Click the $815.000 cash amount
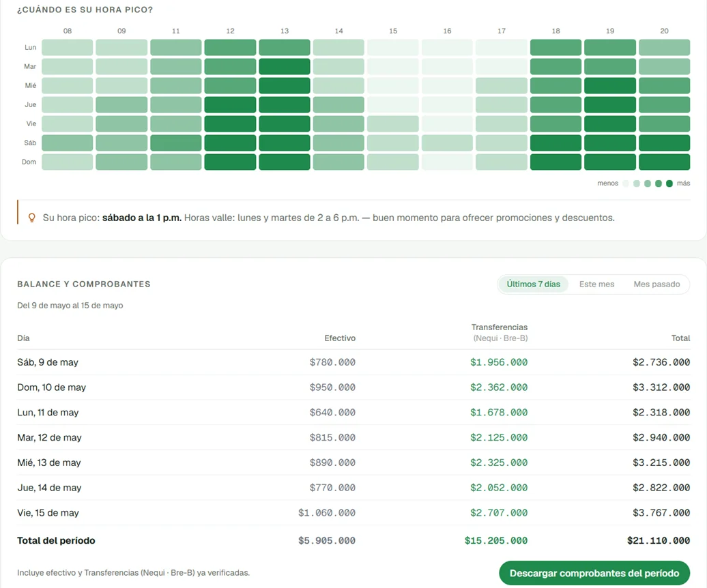Screen dimensions: 707x588 (x=332, y=437)
